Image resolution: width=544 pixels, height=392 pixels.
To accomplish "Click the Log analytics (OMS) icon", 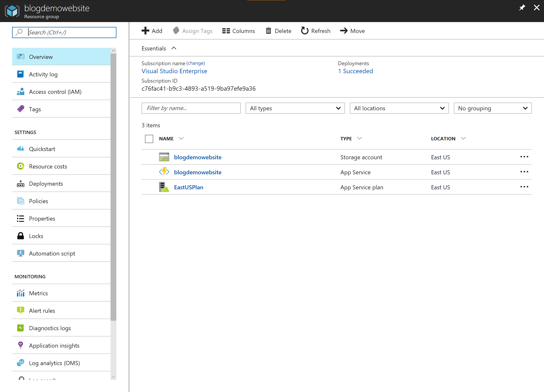I will 21,363.
